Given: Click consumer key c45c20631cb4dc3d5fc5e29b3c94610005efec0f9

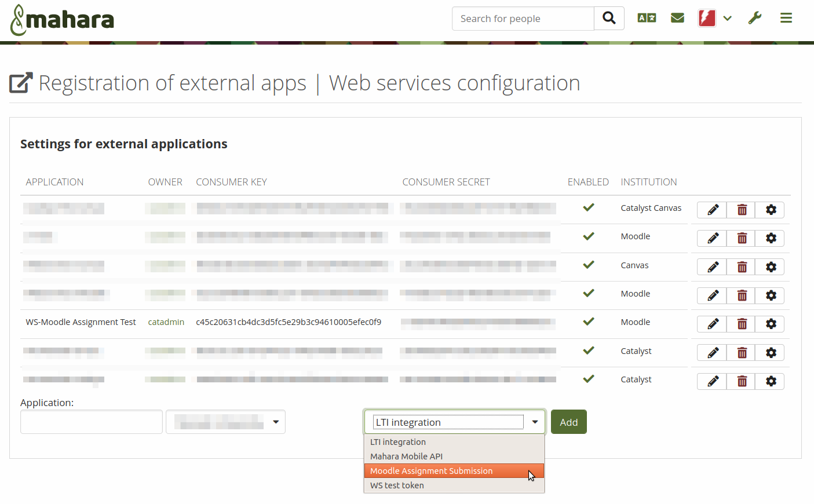Looking at the screenshot, I should tap(289, 322).
